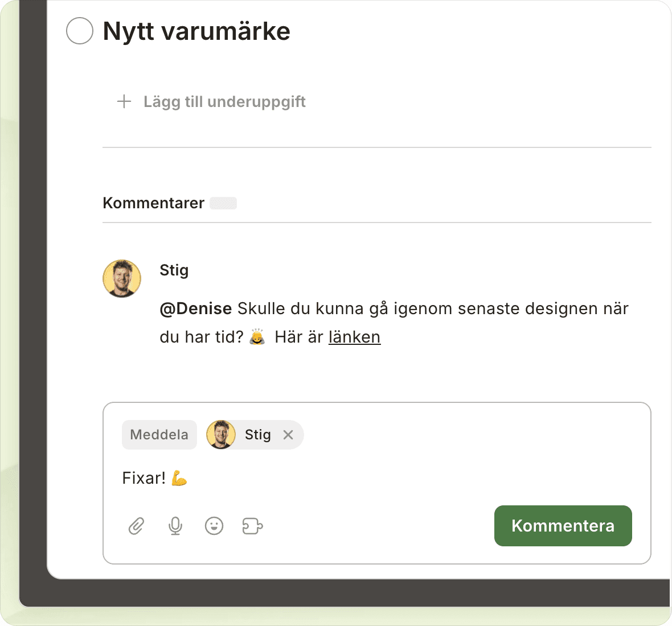Open the emoji picker smiley icon

[x=214, y=526]
